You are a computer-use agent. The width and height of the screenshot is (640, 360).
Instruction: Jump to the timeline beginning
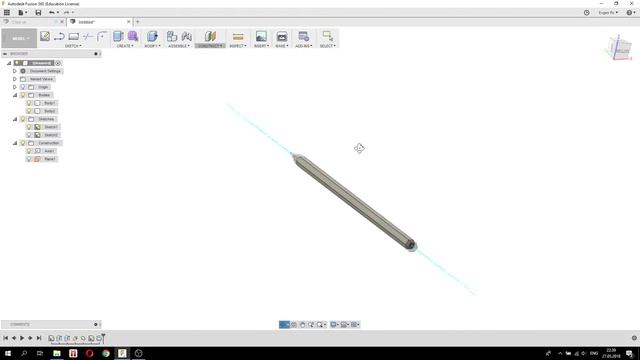pos(6,338)
